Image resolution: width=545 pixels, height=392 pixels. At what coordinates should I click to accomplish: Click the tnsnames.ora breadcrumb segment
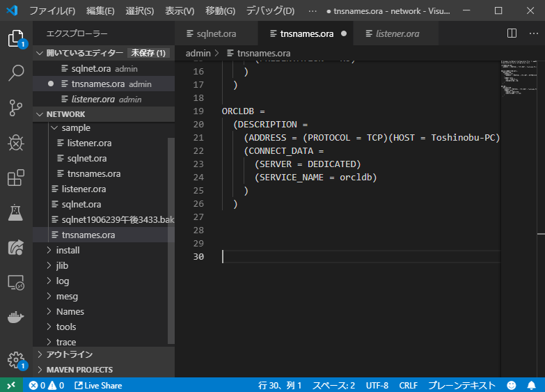pyautogui.click(x=259, y=53)
